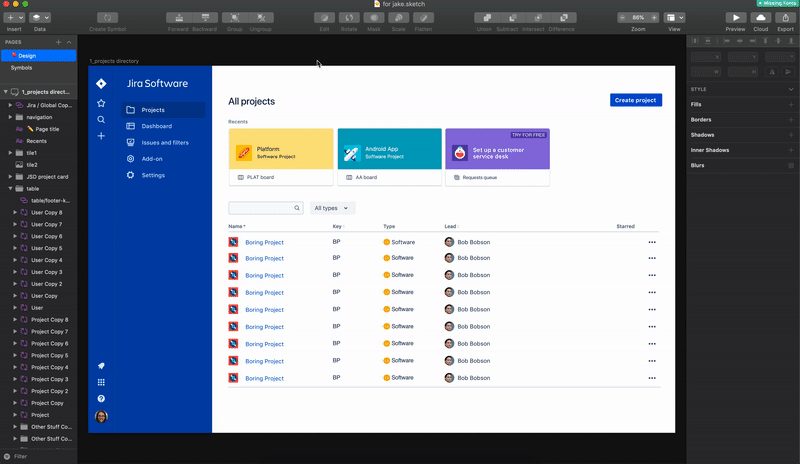Open the All types dropdown
The width and height of the screenshot is (800, 464).
click(x=332, y=208)
